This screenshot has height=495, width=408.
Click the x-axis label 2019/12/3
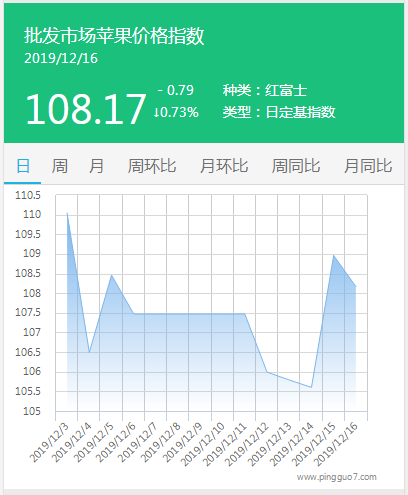click(49, 442)
